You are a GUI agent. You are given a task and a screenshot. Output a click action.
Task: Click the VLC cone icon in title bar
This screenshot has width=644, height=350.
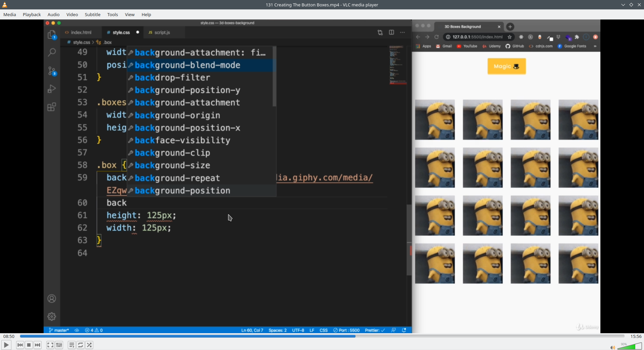[x=5, y=5]
